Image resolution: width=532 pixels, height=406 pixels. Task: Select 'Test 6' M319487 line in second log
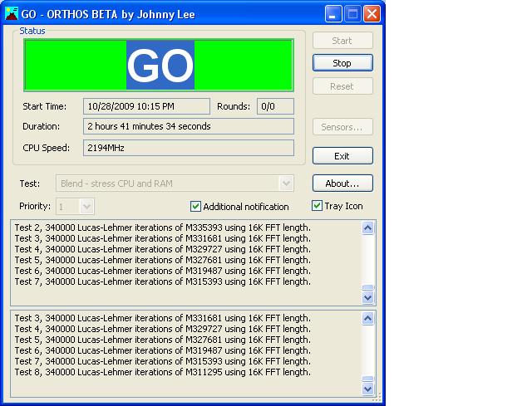click(163, 350)
